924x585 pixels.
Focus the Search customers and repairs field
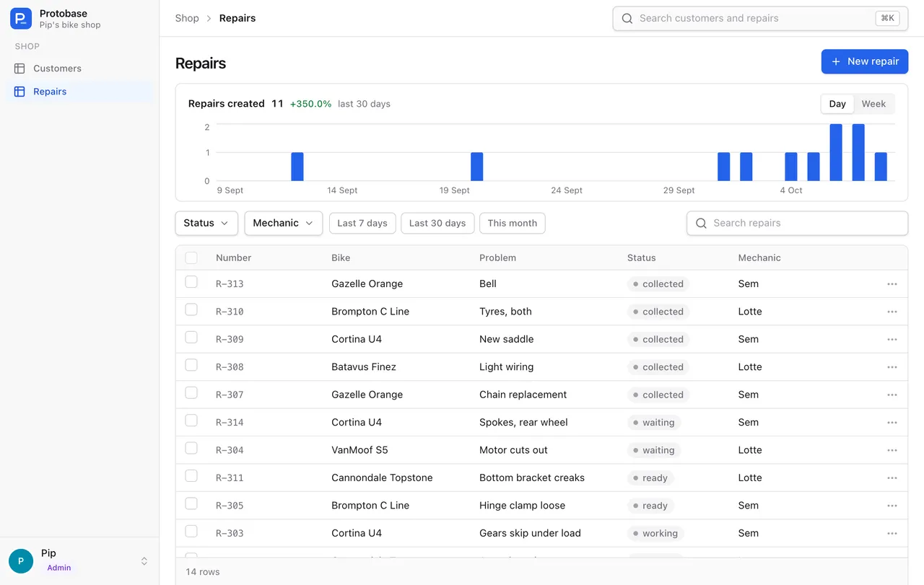[x=760, y=19]
